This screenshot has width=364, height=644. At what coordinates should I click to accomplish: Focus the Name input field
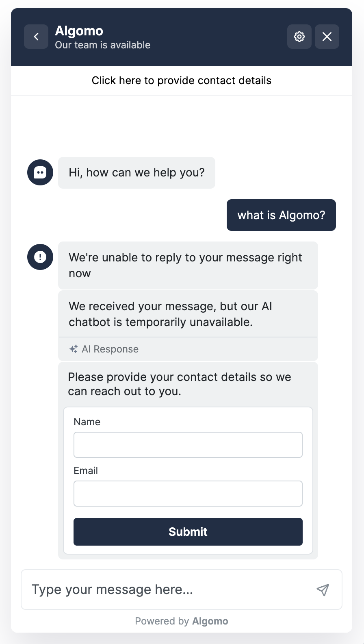[188, 445]
